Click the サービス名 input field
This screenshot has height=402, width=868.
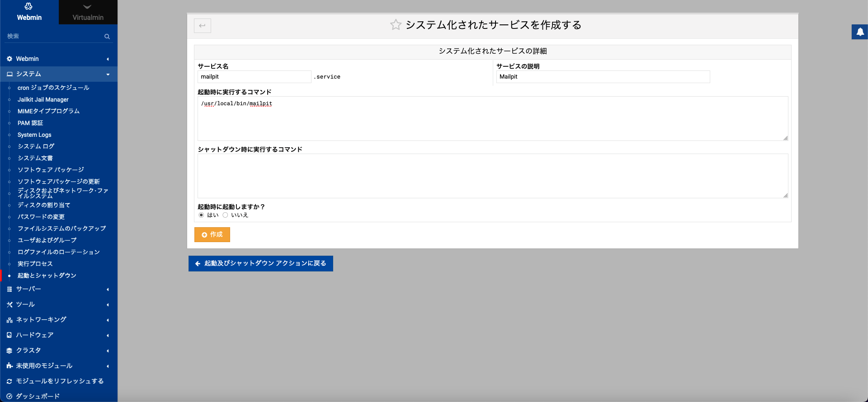(x=255, y=77)
